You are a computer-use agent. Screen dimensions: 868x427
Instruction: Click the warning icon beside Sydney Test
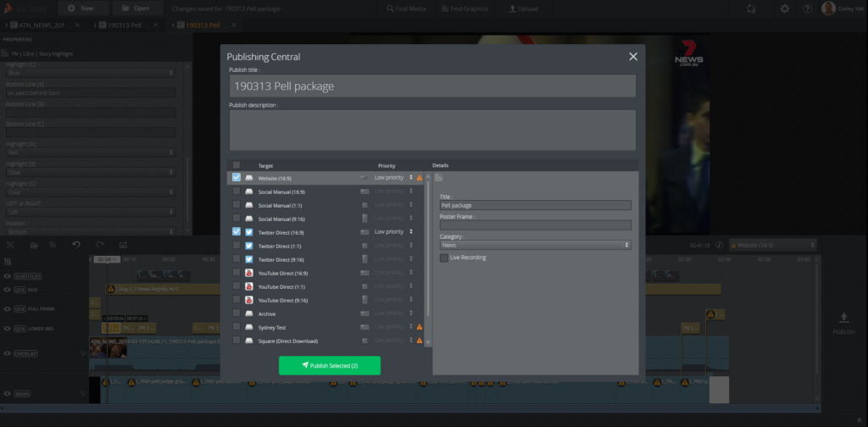click(420, 327)
